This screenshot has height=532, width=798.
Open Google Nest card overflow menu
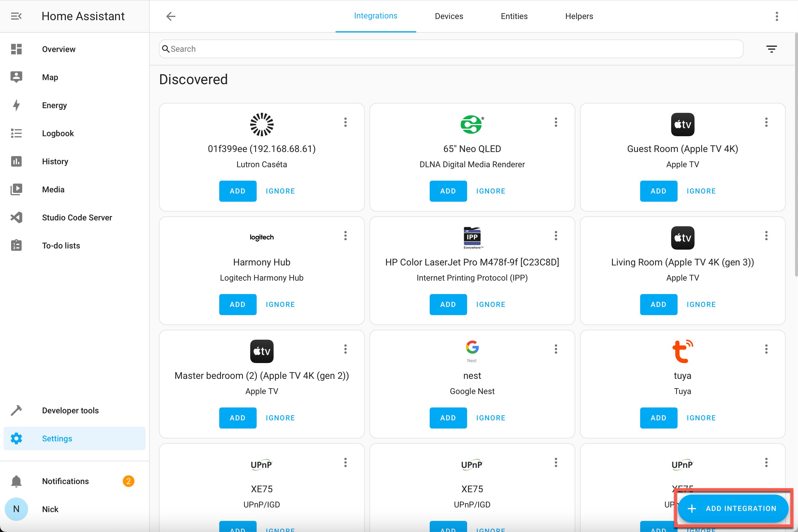556,349
